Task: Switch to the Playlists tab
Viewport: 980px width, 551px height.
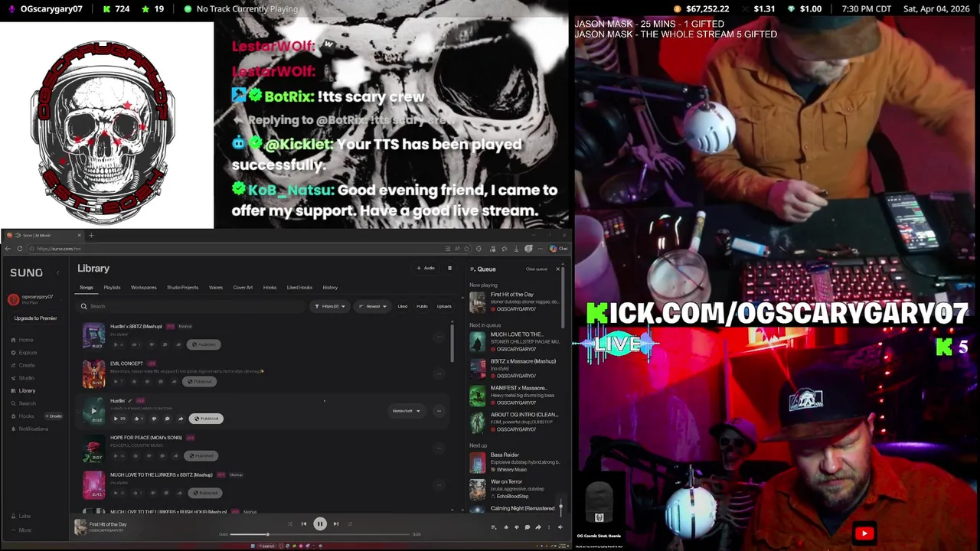Action: pyautogui.click(x=112, y=288)
